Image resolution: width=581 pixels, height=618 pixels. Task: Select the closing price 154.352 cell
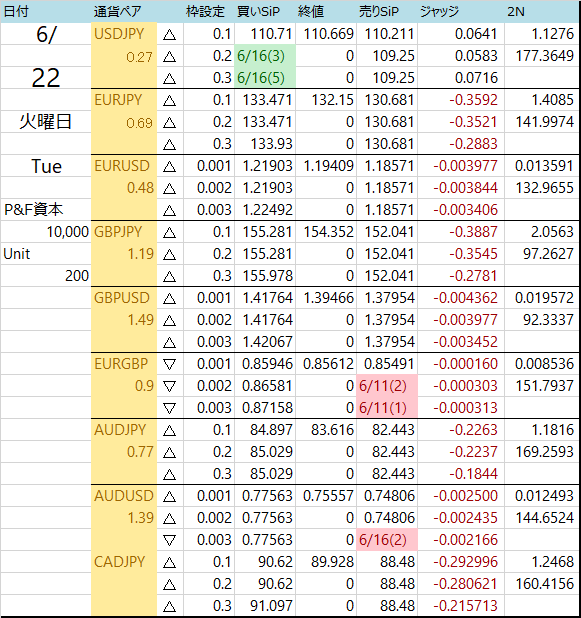pos(326,232)
